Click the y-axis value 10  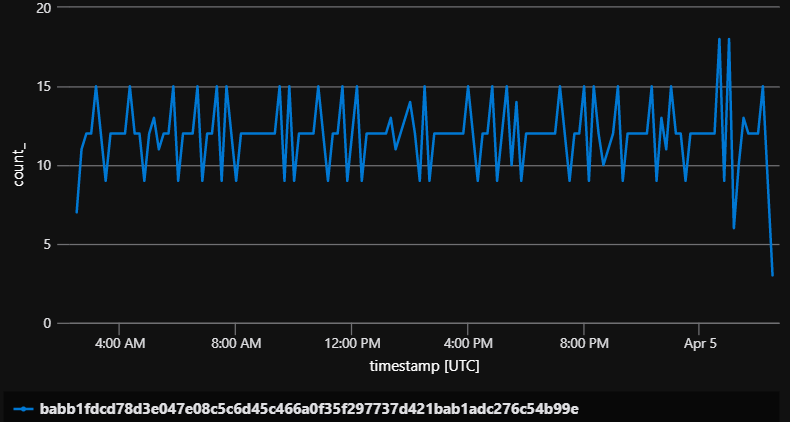point(43,166)
